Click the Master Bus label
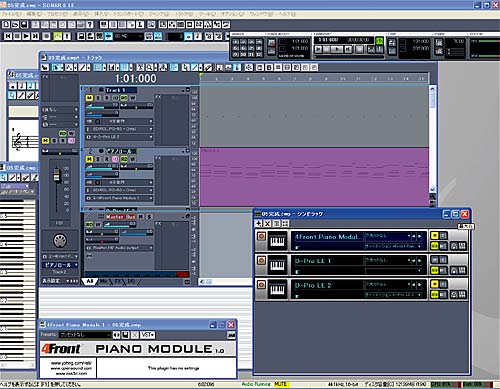 [x=120, y=217]
